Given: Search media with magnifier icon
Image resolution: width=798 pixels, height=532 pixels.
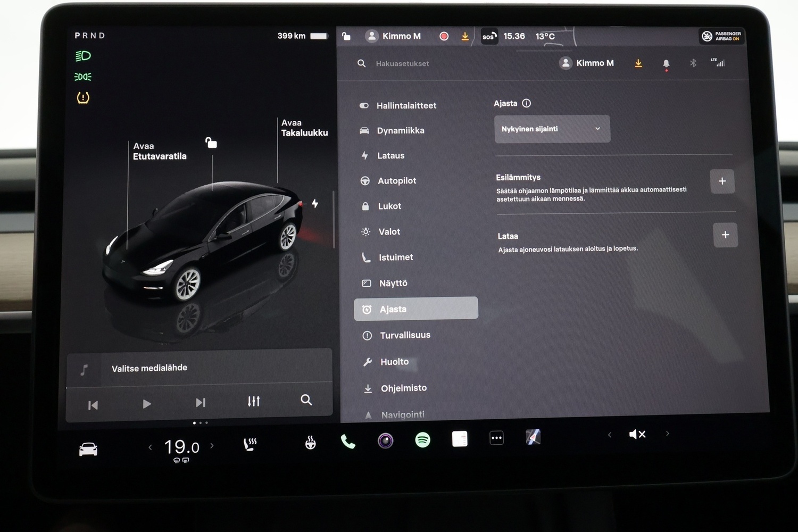Looking at the screenshot, I should click(306, 400).
